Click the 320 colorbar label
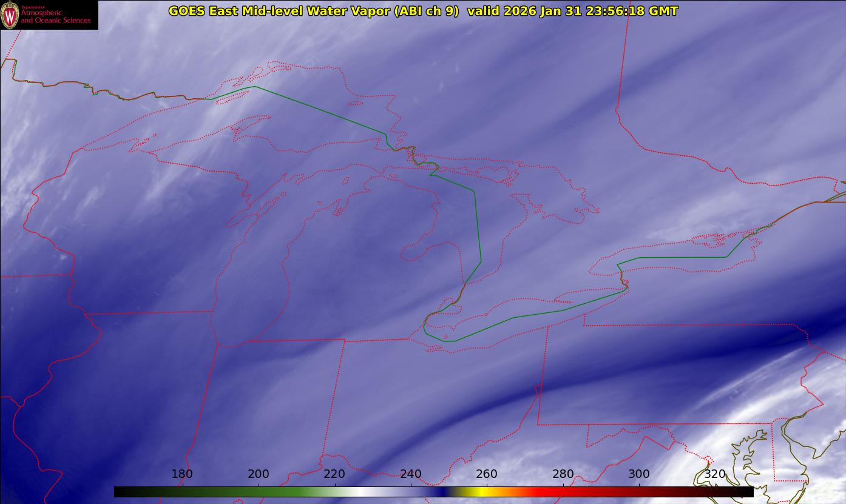The width and height of the screenshot is (846, 504). pos(715,474)
